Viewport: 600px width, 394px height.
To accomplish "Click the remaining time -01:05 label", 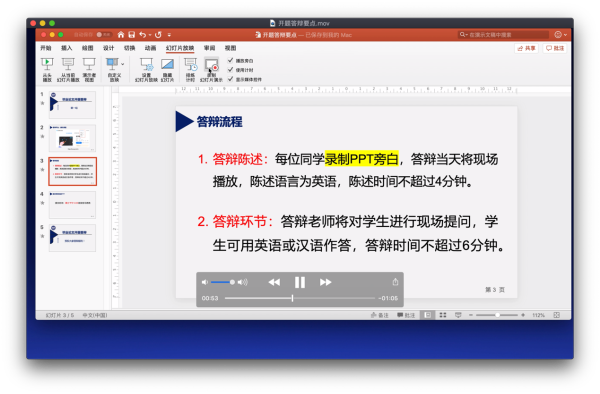I will (x=388, y=298).
